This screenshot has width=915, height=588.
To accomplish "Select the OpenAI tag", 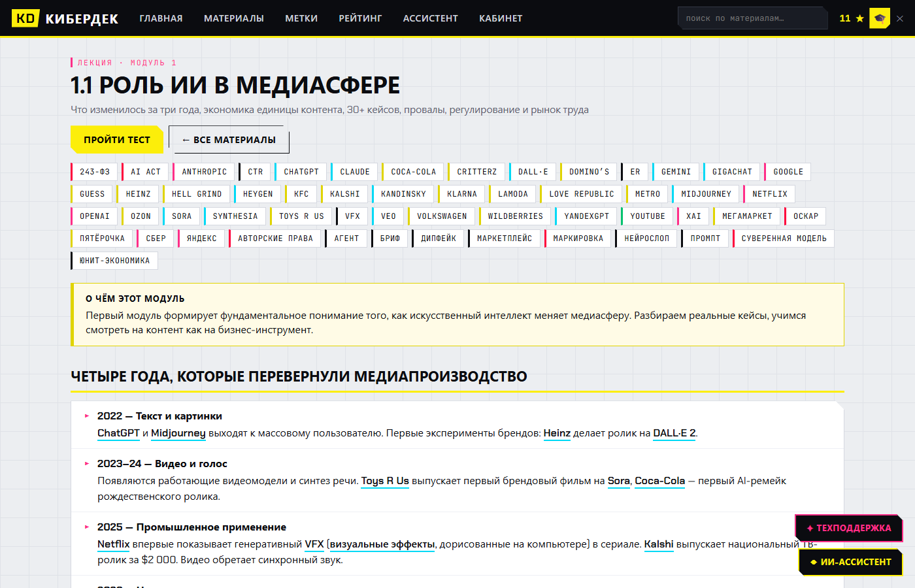I will [x=94, y=216].
